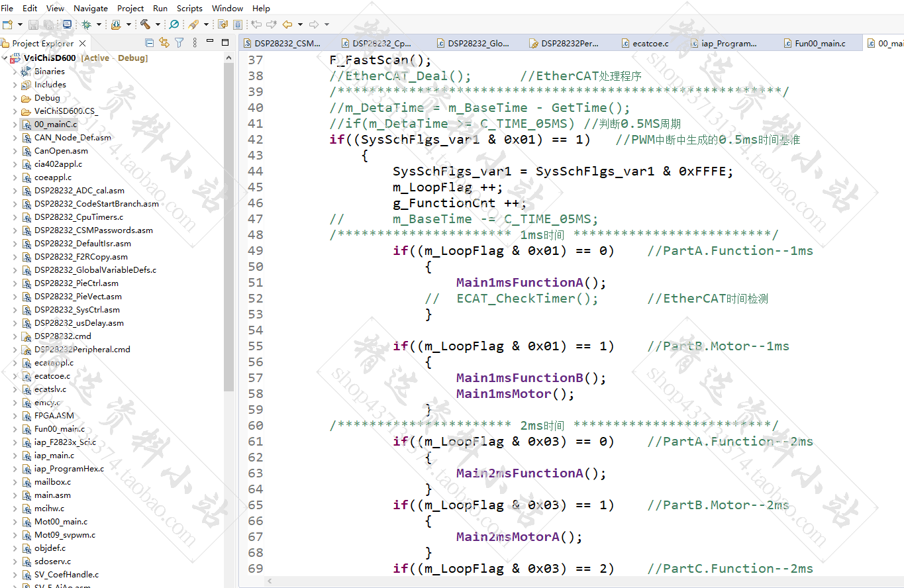This screenshot has height=588, width=904.
Task: Click the Search magnifier toolbar icon
Action: [174, 24]
